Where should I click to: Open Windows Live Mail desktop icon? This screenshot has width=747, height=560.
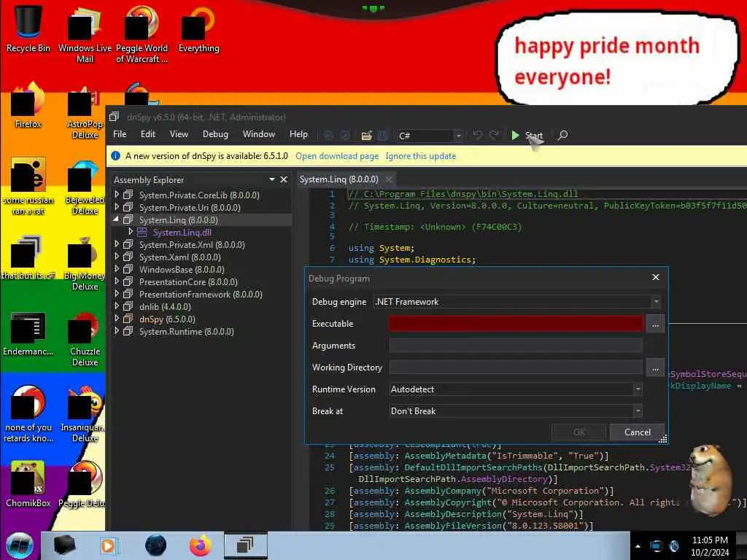(x=85, y=34)
